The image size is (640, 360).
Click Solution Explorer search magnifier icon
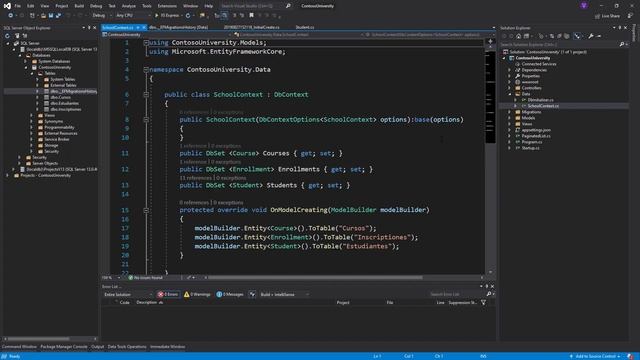point(622,44)
